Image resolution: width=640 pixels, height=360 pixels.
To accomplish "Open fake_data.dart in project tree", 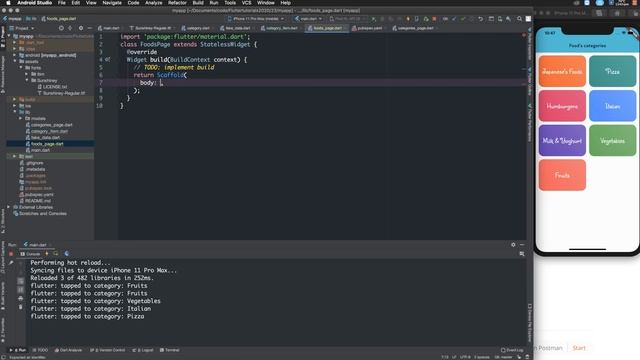I will [x=45, y=138].
